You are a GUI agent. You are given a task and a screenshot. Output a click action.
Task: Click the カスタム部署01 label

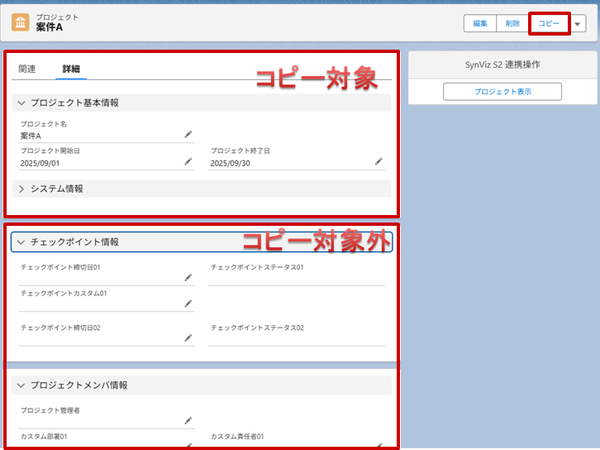pos(44,436)
